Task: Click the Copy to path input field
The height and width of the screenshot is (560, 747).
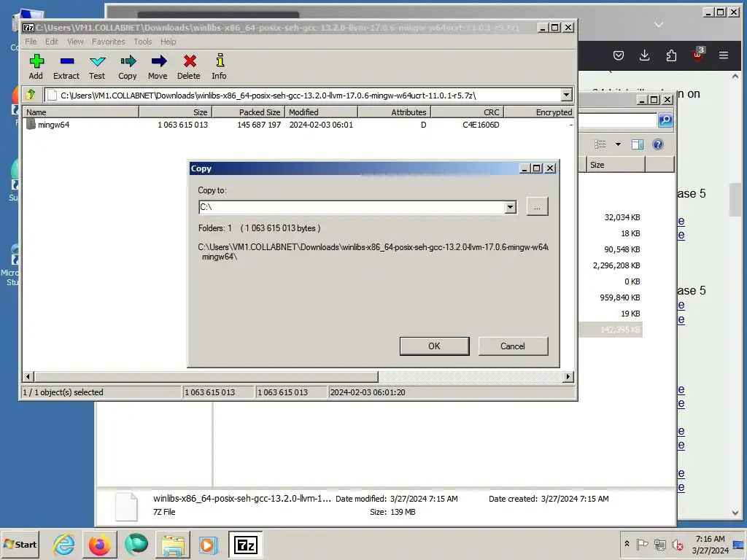Action: pyautogui.click(x=352, y=207)
